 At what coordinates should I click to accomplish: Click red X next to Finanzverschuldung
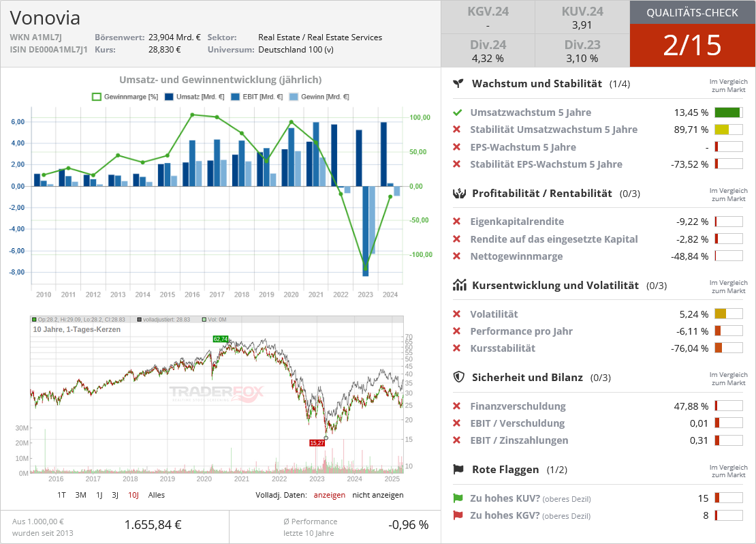(456, 406)
